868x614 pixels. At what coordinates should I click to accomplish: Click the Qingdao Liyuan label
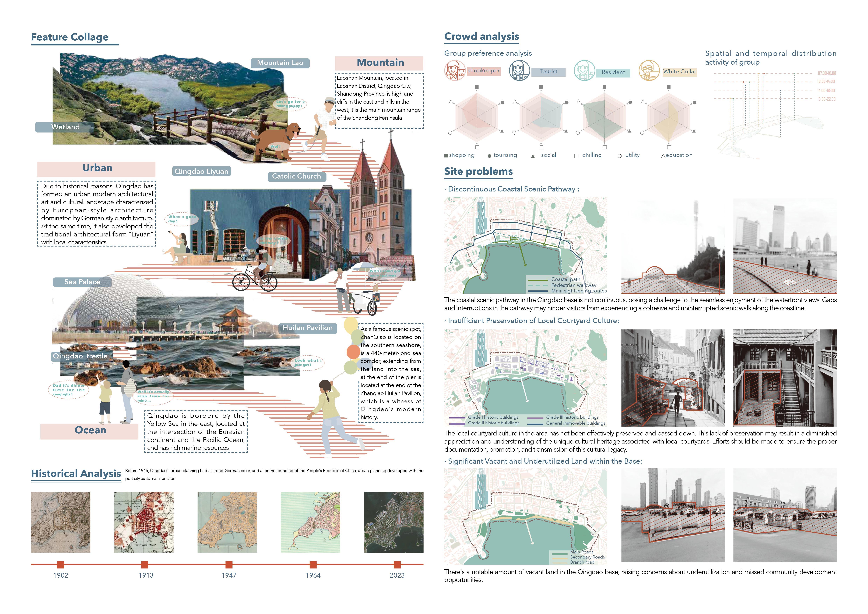(x=201, y=171)
